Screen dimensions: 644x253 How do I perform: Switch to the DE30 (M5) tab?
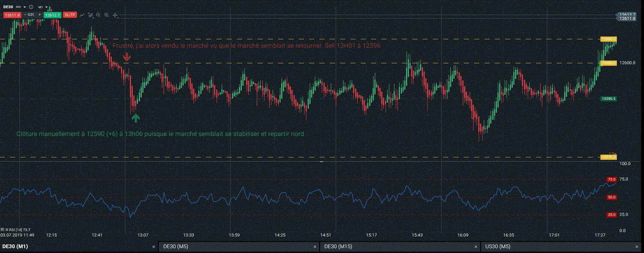238,247
